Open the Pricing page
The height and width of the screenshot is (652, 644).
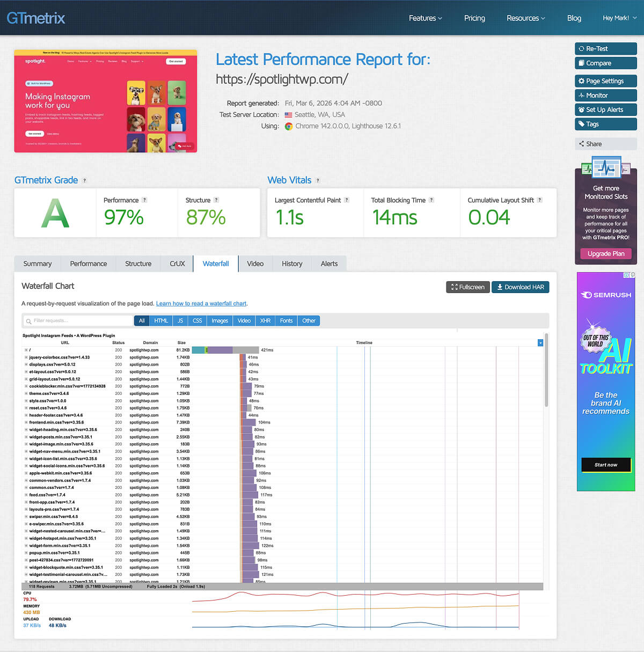pyautogui.click(x=474, y=18)
